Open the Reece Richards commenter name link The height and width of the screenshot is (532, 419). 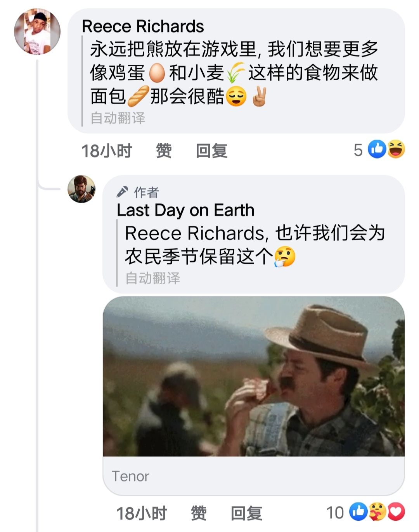pos(143,26)
